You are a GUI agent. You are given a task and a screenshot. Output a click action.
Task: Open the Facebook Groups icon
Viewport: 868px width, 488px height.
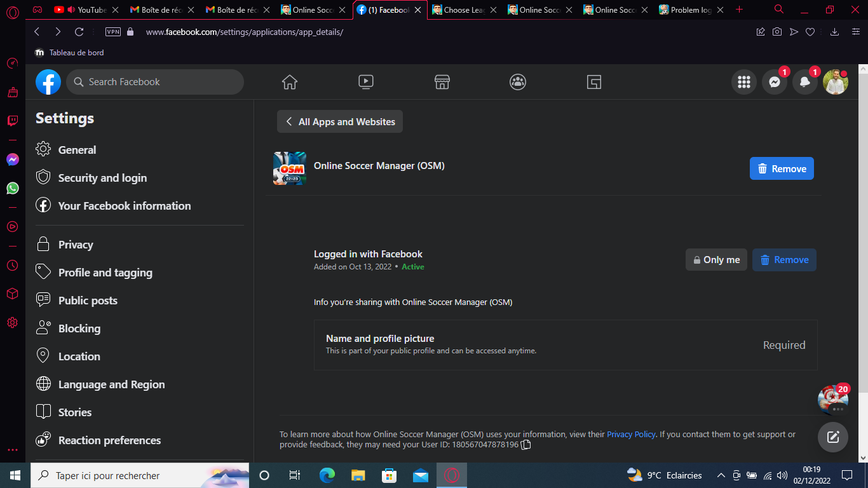point(518,82)
